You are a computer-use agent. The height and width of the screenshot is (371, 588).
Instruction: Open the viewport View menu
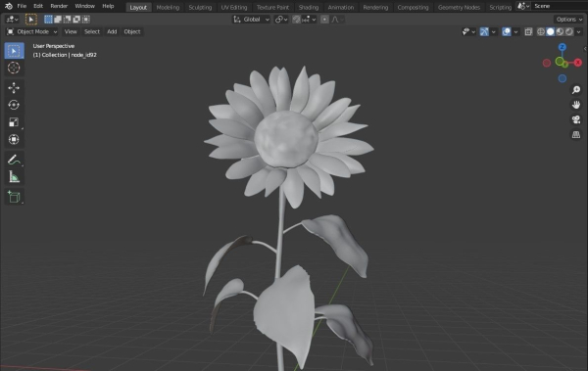click(x=71, y=32)
